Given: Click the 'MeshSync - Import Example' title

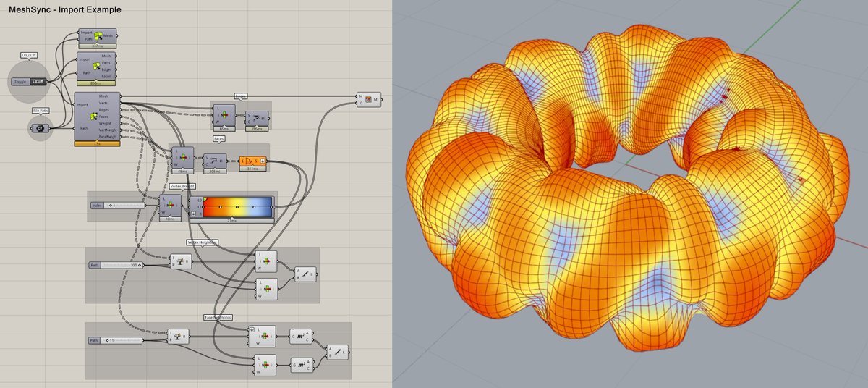Looking at the screenshot, I should tap(65, 10).
